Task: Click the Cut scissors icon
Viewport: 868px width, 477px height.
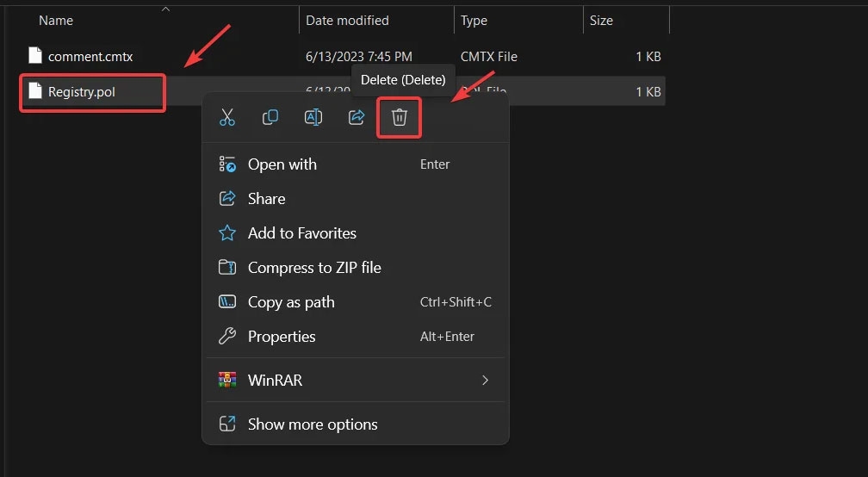Action: [x=227, y=117]
